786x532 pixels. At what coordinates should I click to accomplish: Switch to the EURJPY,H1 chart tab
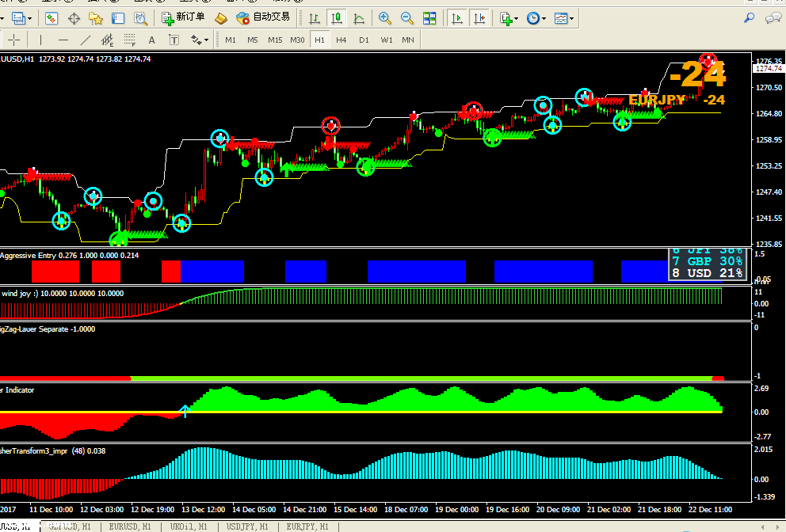pos(307,526)
